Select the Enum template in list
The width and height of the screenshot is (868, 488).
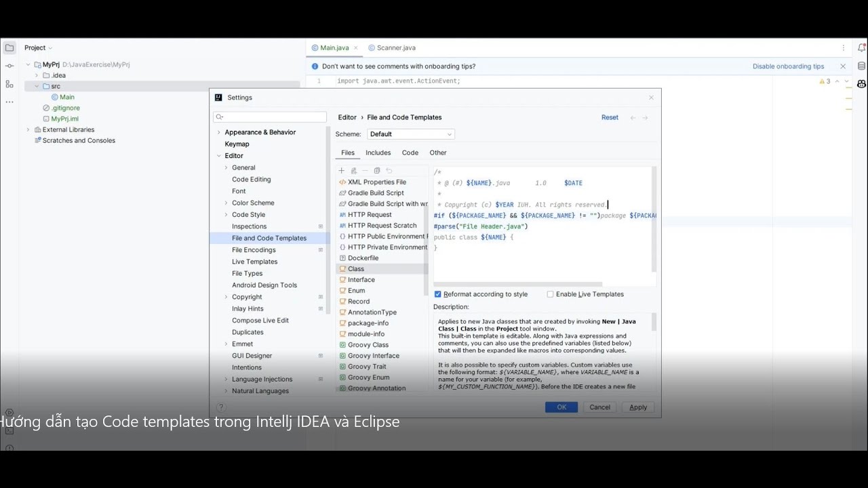pos(357,291)
